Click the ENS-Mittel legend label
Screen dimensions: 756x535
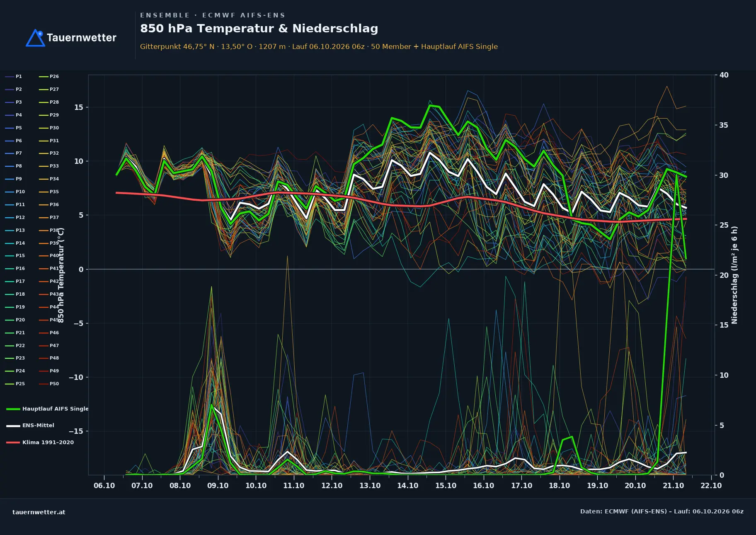coord(38,426)
